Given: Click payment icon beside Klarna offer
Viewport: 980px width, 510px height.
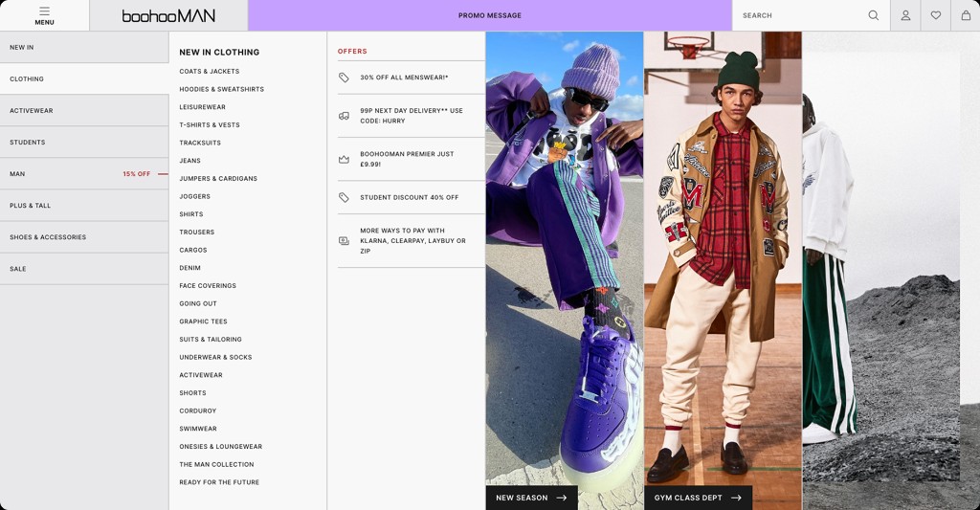Looking at the screenshot, I should (344, 240).
